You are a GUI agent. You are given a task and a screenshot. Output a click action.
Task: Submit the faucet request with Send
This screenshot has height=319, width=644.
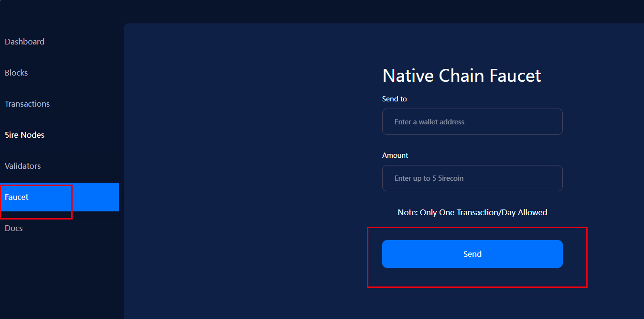click(472, 254)
